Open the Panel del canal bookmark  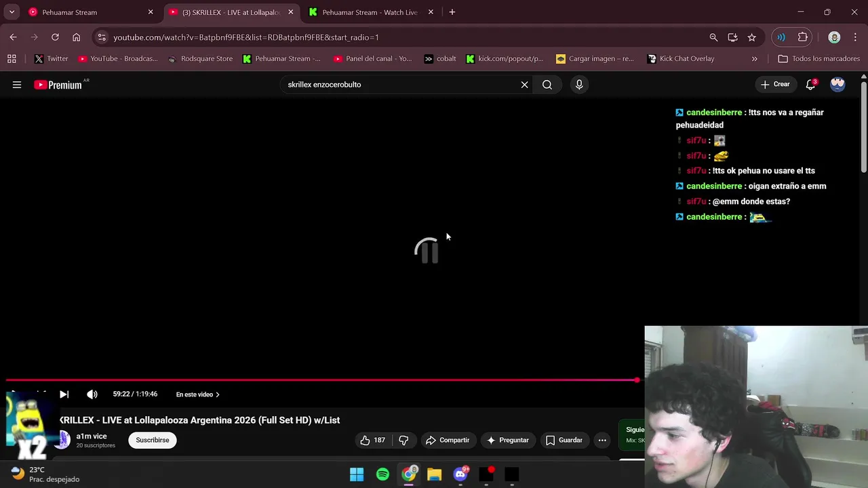click(372, 58)
